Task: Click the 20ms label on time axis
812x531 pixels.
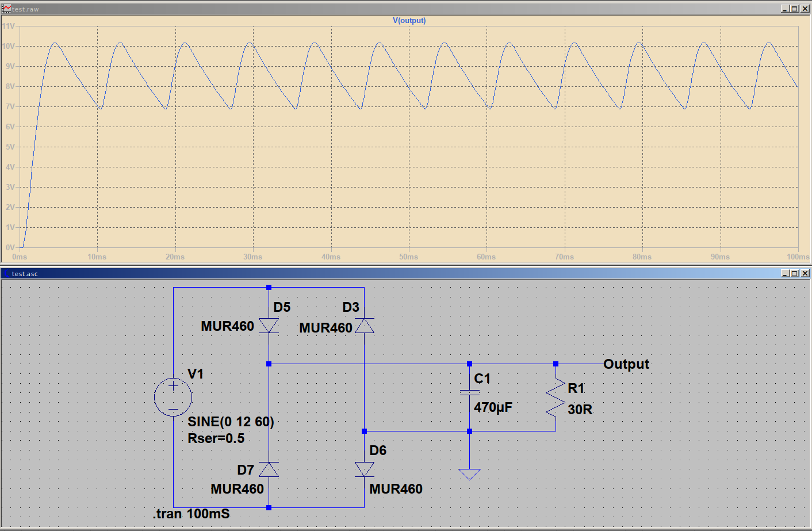Action: tap(175, 257)
